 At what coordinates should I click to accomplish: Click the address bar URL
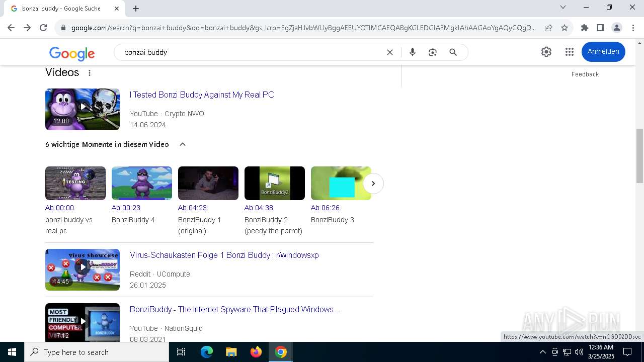coord(303,28)
